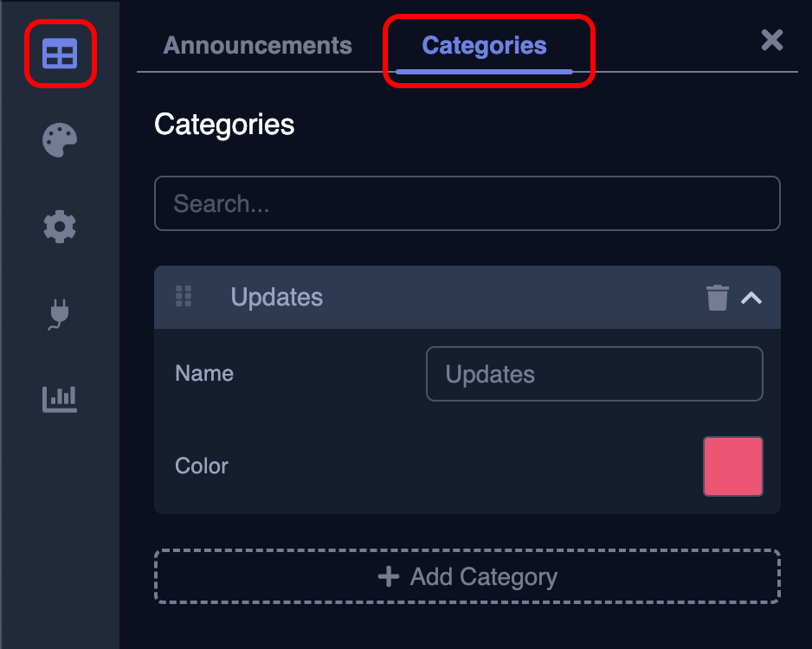812x649 pixels.
Task: Open the integrations plug icon
Action: [59, 313]
